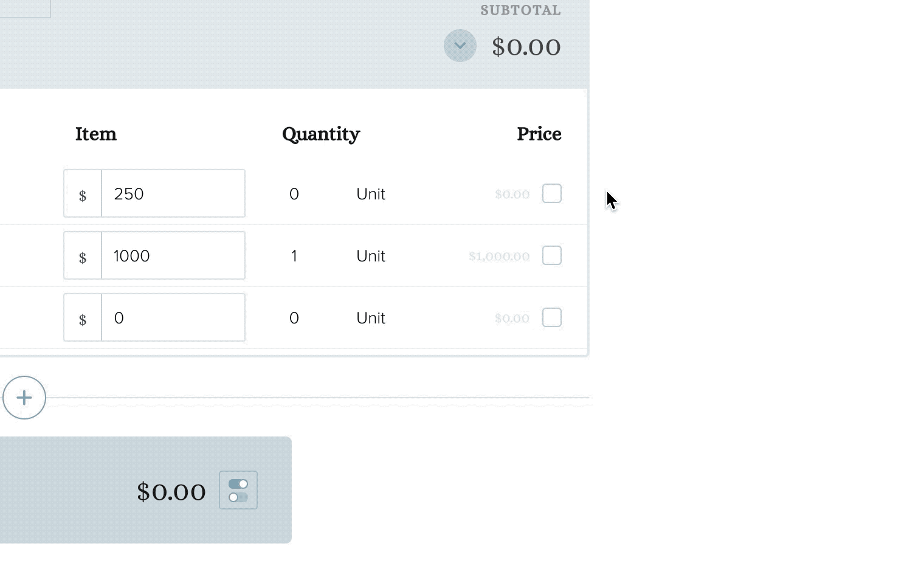924x580 pixels.
Task: Click the $1,000.00 row price amount
Action: point(499,256)
